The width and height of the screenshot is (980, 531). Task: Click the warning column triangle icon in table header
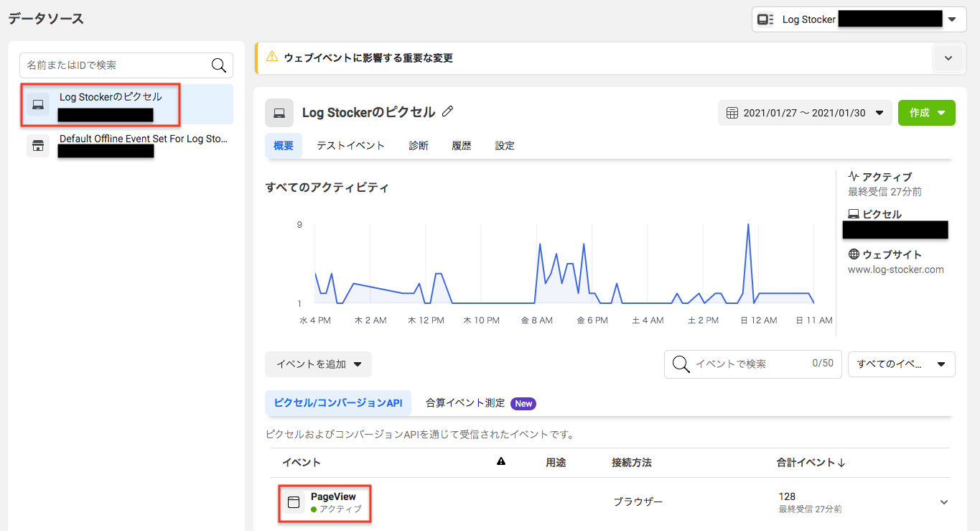coord(501,462)
